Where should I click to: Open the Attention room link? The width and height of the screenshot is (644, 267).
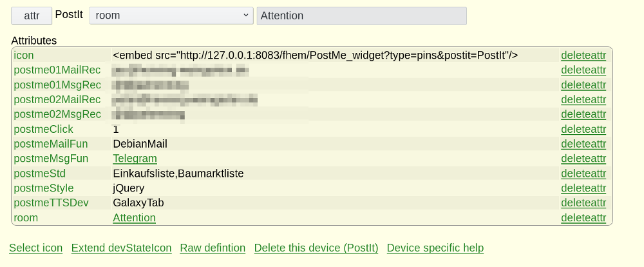pyautogui.click(x=135, y=217)
